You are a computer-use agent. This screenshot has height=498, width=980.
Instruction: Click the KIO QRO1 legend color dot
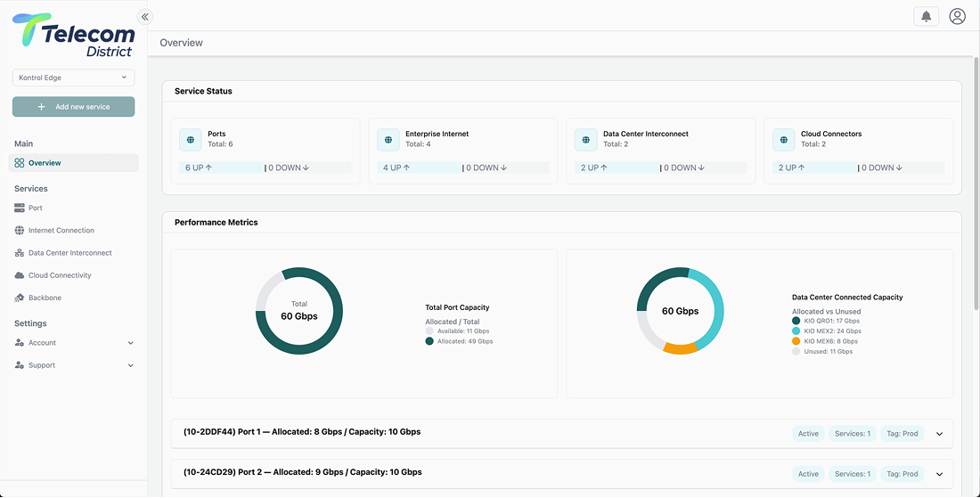tap(796, 321)
